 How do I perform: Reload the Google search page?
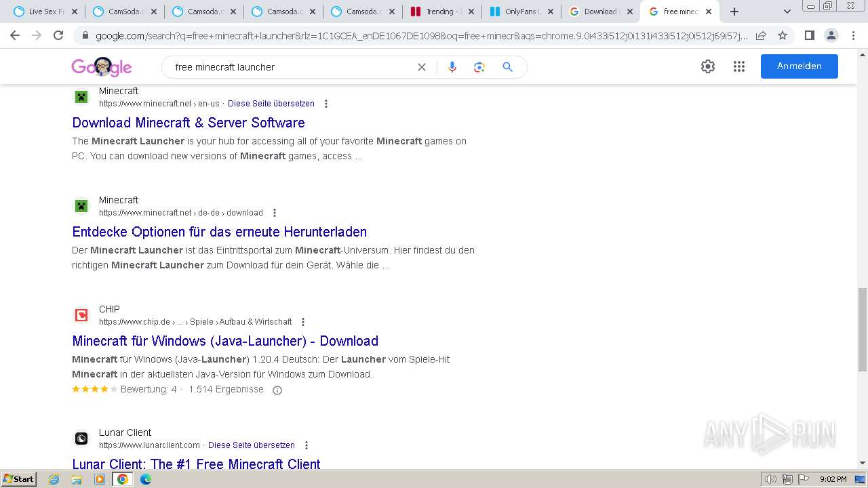tap(58, 35)
